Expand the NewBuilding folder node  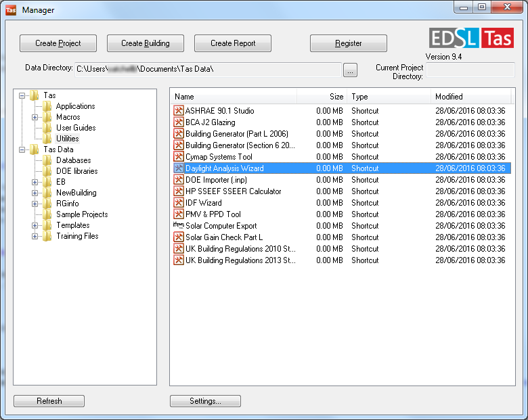(35, 193)
